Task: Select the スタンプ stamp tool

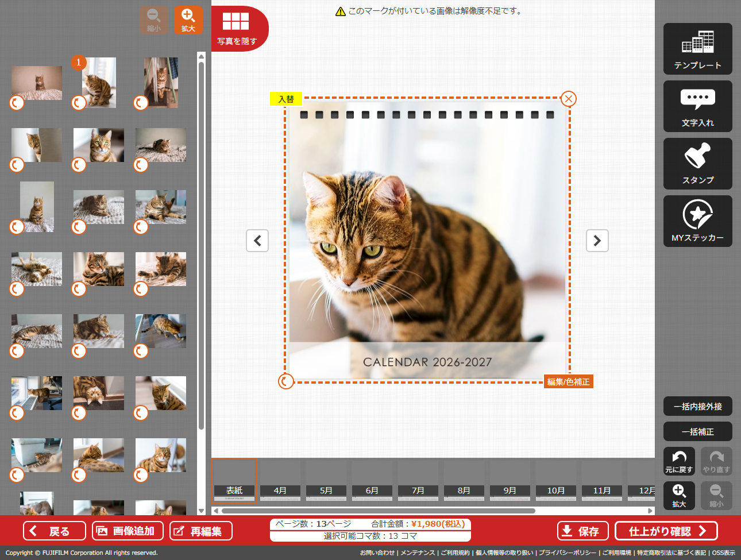Action: click(697, 164)
